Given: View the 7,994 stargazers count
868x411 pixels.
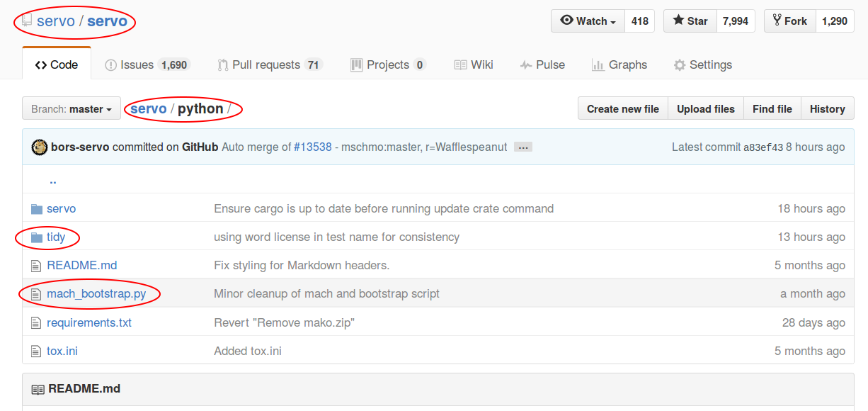Looking at the screenshot, I should click(x=736, y=21).
